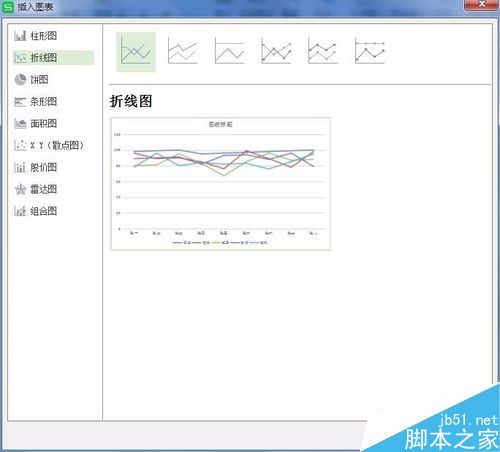
Task: Select the 饼图 pie chart icon
Action: (20, 80)
